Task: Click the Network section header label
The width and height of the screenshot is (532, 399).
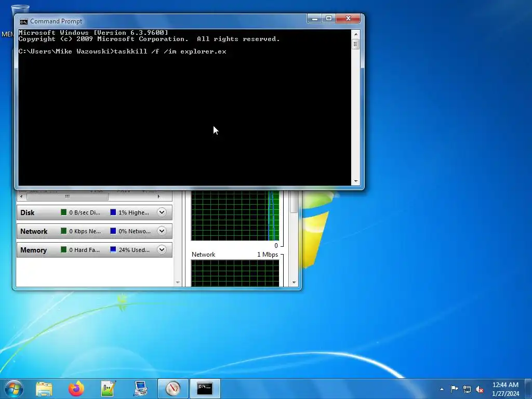Action: point(34,231)
